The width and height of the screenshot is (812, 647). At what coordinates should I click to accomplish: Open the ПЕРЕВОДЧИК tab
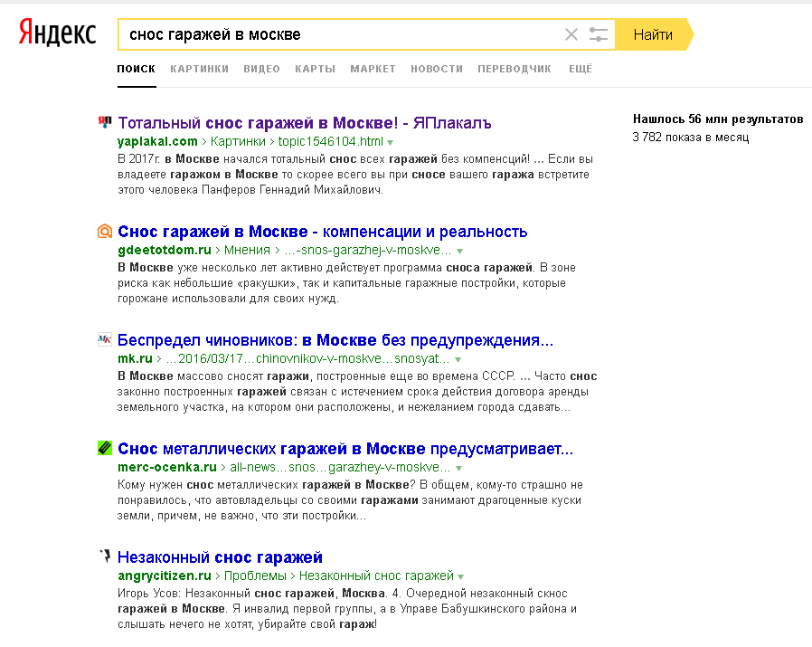pyautogui.click(x=515, y=69)
